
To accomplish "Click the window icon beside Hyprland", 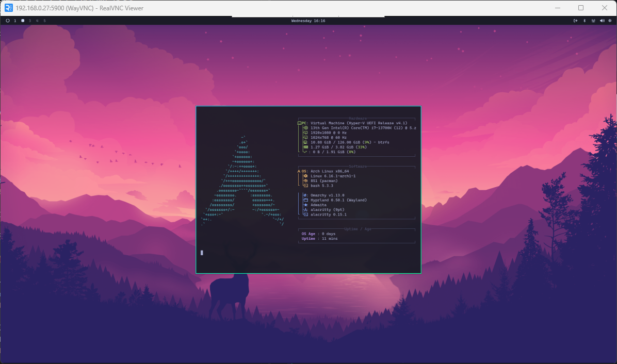I will pos(306,200).
